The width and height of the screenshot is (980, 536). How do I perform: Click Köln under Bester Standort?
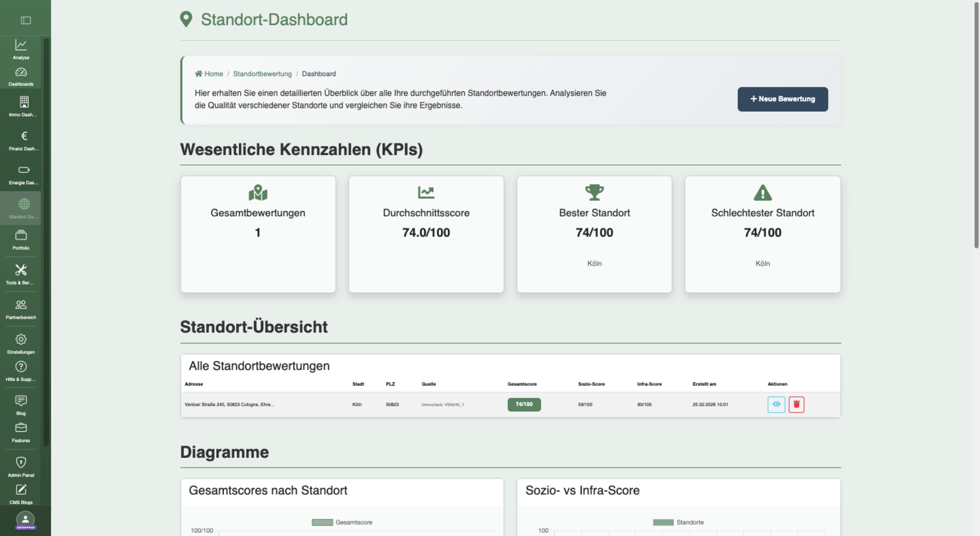tap(594, 263)
